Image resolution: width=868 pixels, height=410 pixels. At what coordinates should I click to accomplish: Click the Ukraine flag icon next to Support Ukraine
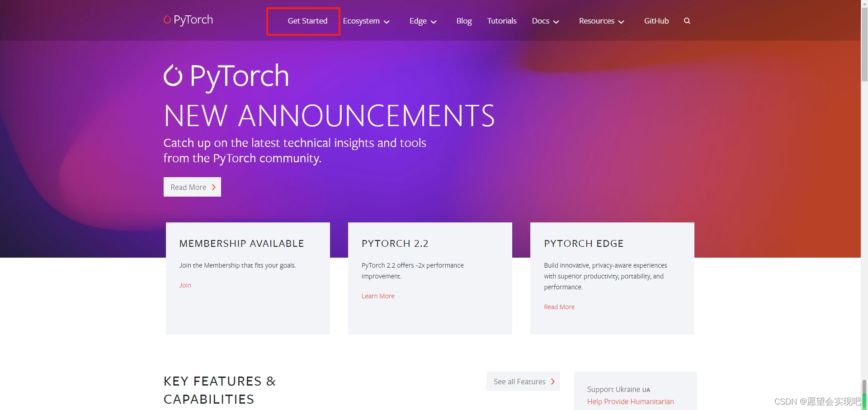pyautogui.click(x=645, y=390)
